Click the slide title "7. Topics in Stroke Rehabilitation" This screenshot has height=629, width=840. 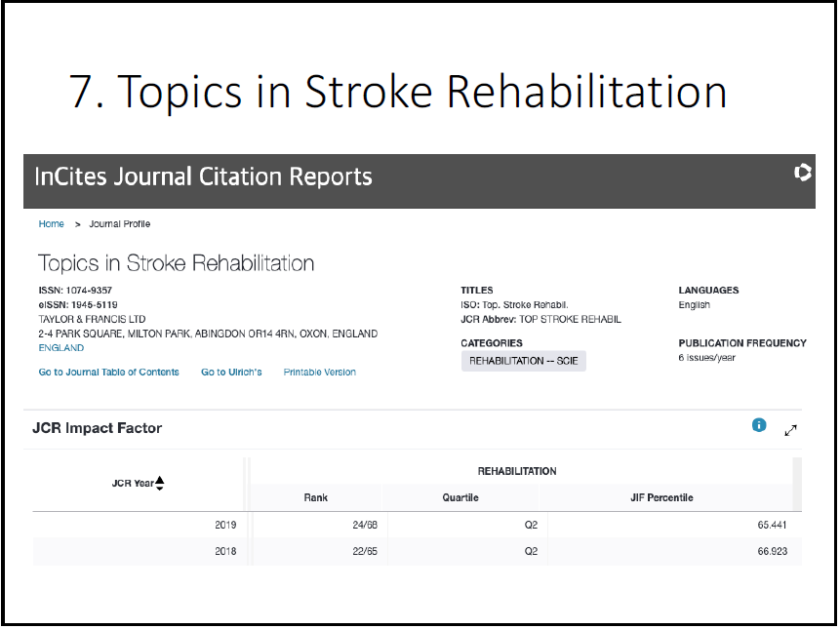[x=398, y=92]
